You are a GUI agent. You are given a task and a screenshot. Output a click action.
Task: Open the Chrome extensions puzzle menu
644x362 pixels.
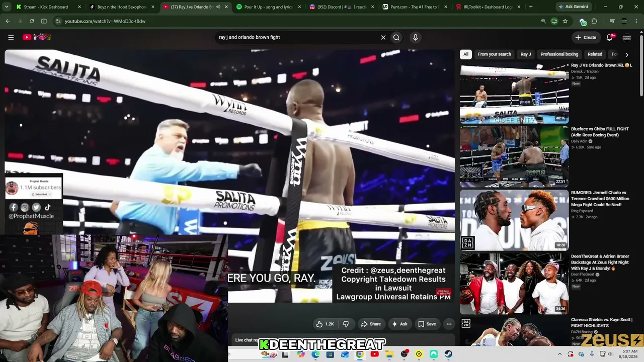(x=594, y=21)
